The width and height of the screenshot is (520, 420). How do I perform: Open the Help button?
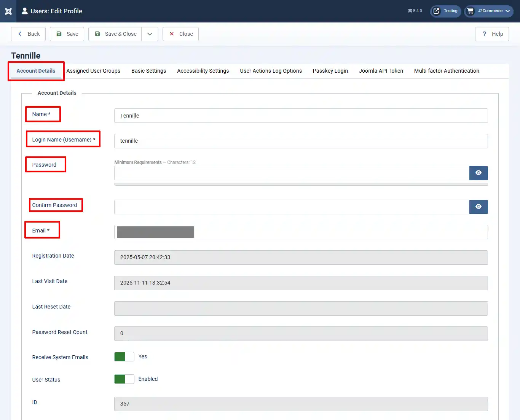(x=492, y=34)
